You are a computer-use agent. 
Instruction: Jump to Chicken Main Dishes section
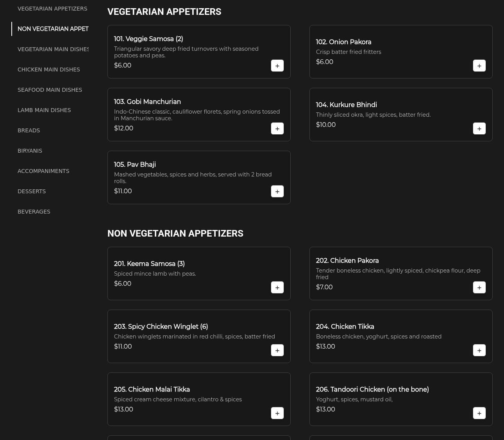click(49, 69)
